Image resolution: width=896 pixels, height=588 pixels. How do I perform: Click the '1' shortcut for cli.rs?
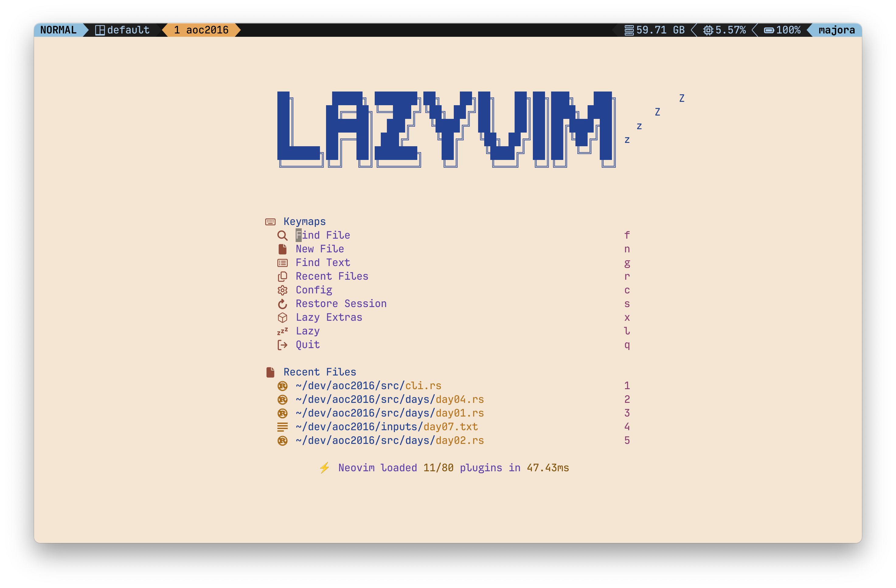click(x=627, y=386)
